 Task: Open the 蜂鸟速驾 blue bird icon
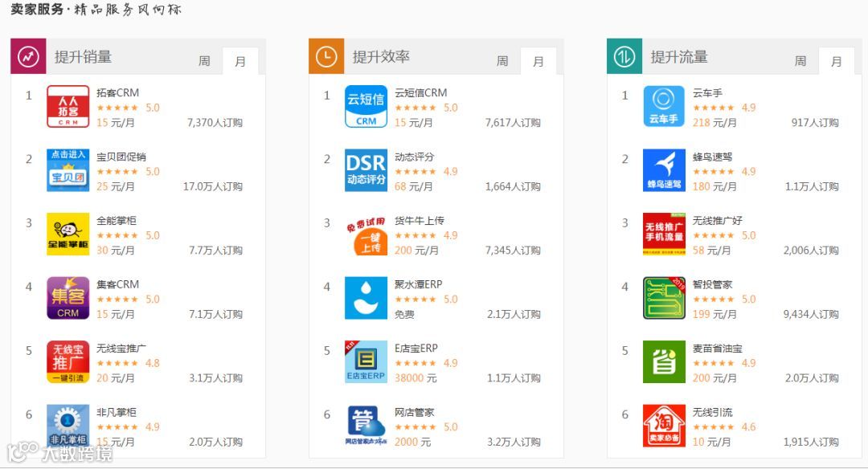(x=665, y=170)
